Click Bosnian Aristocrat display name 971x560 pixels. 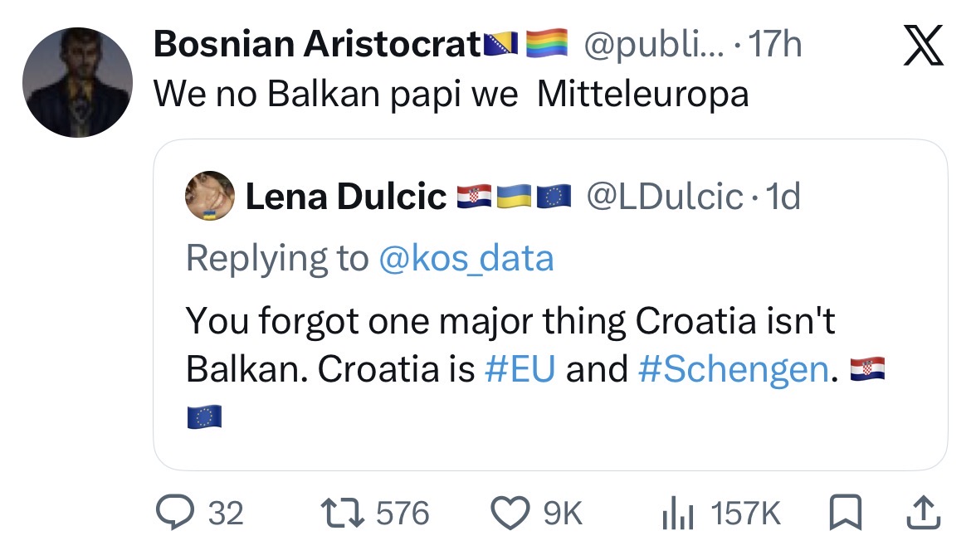[x=318, y=44]
